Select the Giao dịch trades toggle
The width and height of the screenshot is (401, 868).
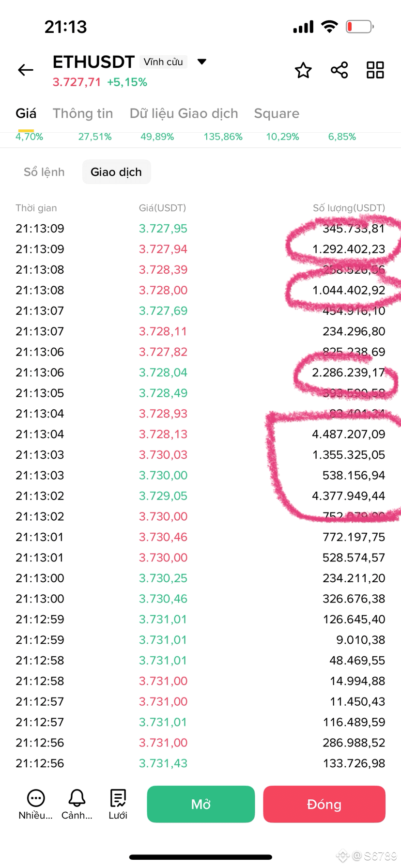coord(116,172)
